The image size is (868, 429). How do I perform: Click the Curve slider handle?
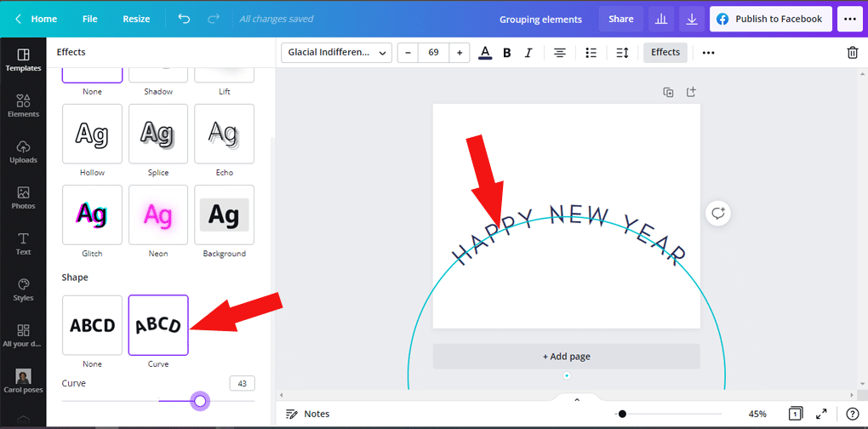tap(200, 401)
